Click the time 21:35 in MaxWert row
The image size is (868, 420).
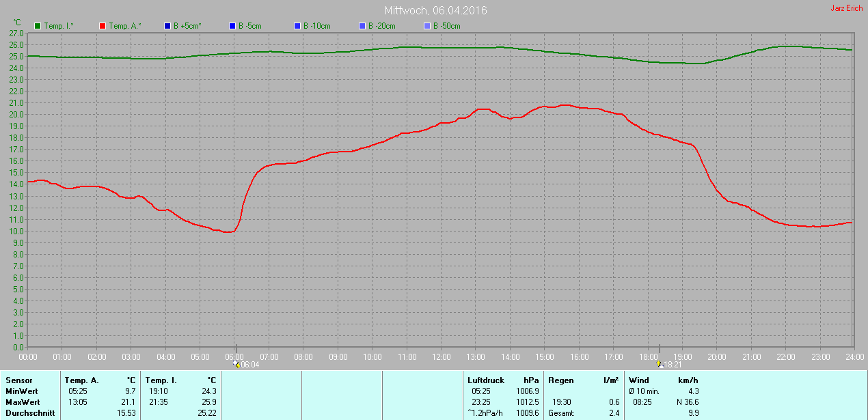(x=159, y=402)
